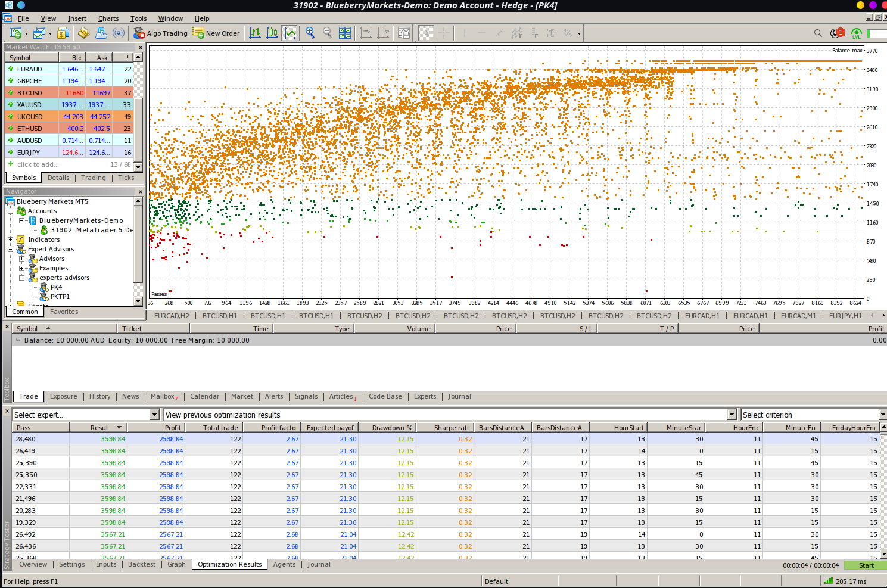Click the green LVL status icon
Viewport: 887px width, 588px height.
click(x=856, y=33)
